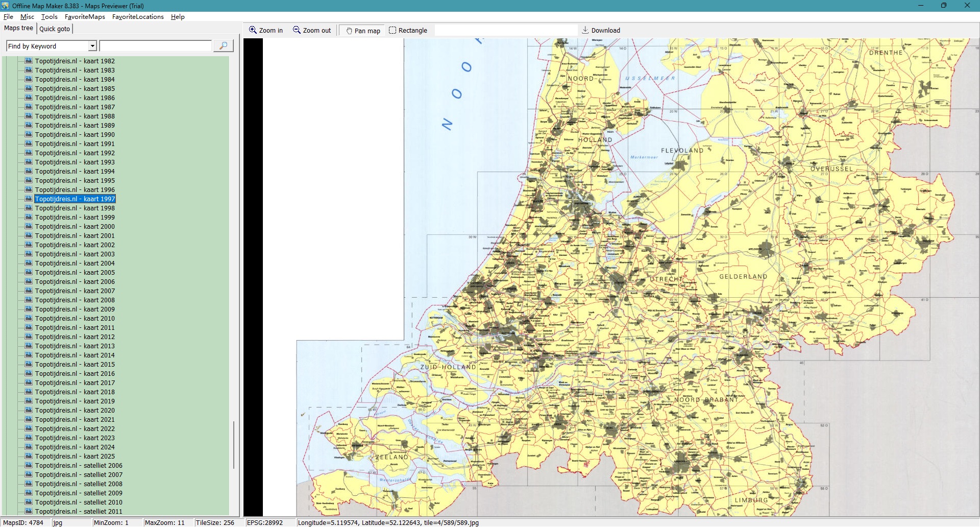Select the Rectangle selection tool
This screenshot has height=527, width=980.
[x=393, y=30]
